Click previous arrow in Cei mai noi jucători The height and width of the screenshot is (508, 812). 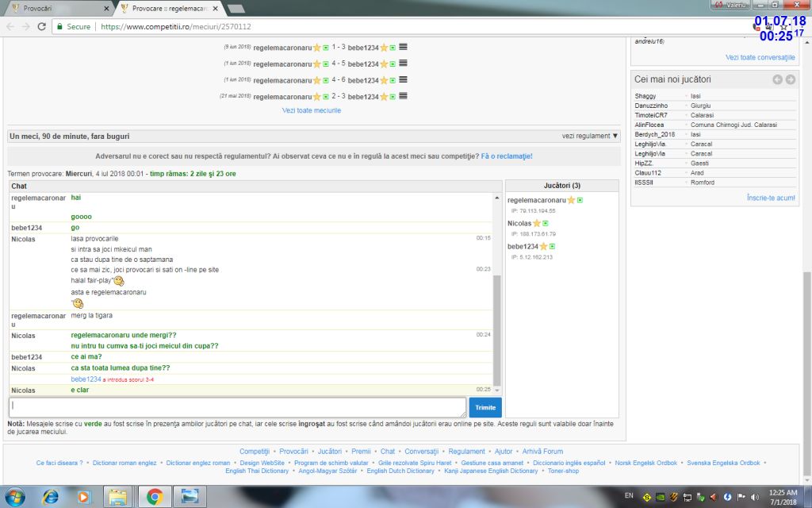[777, 79]
